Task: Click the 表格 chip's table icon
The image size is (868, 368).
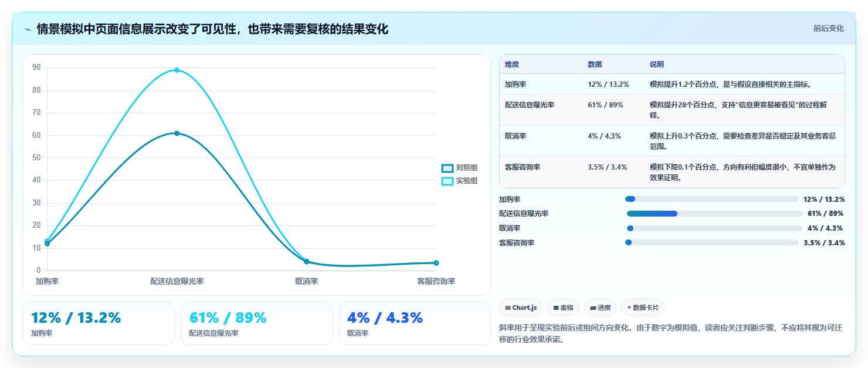Action: pos(556,308)
